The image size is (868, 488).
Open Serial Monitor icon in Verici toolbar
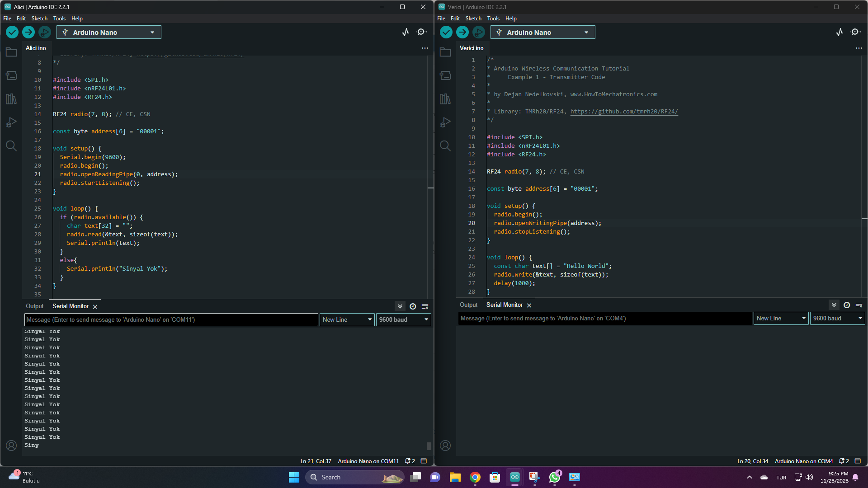pos(856,32)
